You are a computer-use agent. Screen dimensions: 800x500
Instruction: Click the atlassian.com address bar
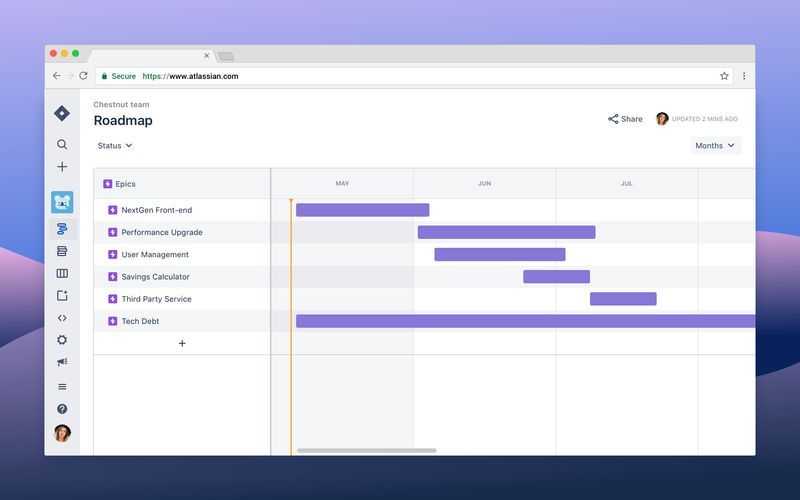pos(413,76)
